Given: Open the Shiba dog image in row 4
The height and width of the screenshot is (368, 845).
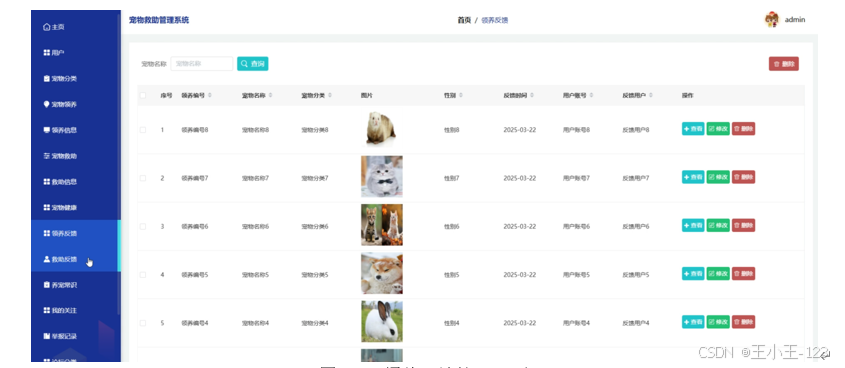Looking at the screenshot, I should click(x=382, y=273).
